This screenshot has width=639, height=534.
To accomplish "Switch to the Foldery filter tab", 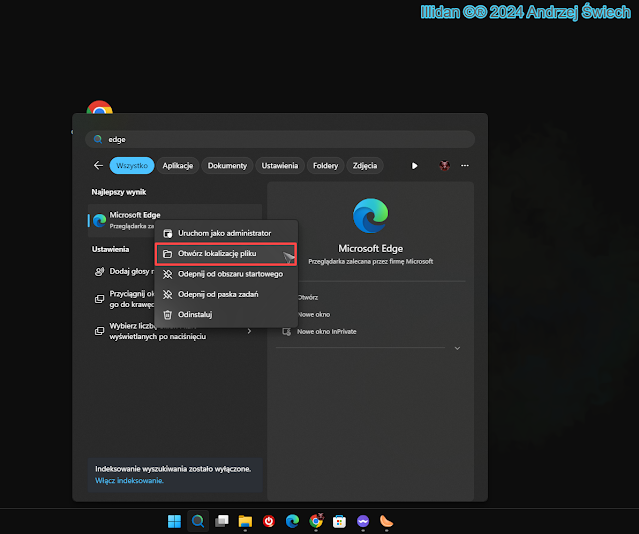I will (x=325, y=165).
